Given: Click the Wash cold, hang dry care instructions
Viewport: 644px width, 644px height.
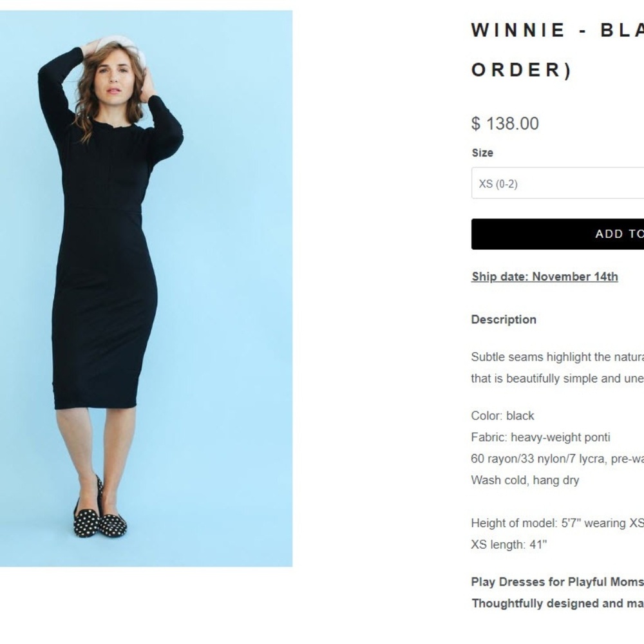Looking at the screenshot, I should click(x=525, y=480).
